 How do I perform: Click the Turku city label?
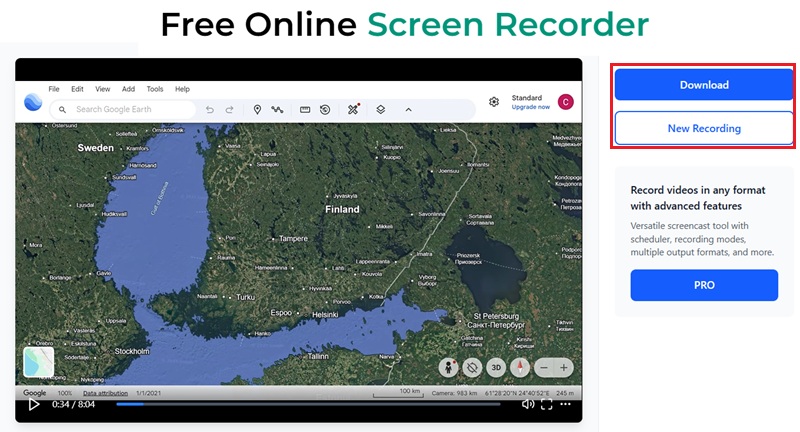(245, 297)
